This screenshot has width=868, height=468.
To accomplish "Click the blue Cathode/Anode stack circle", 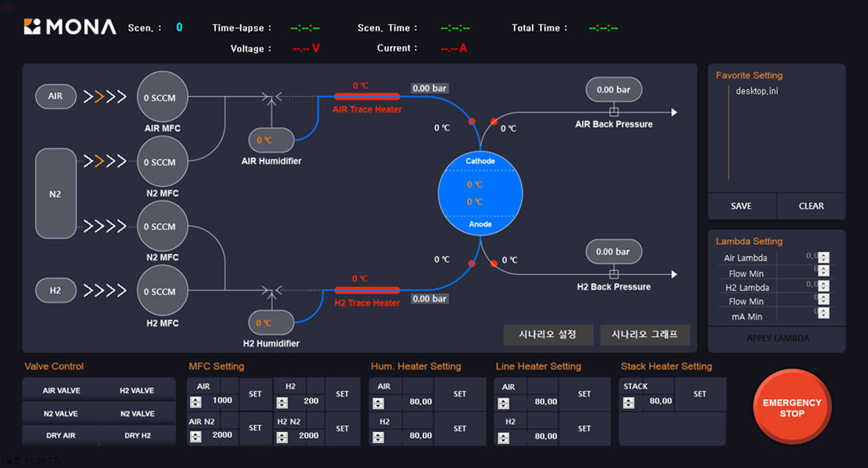I will 480,193.
